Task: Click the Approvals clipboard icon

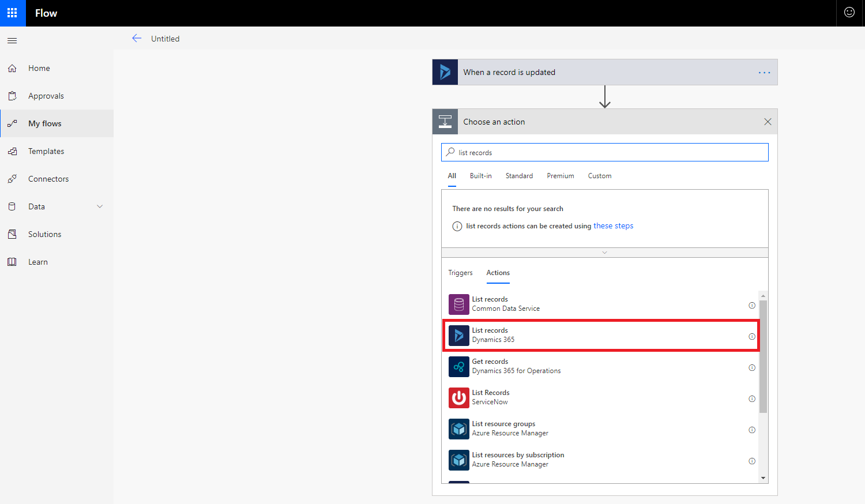Action: [12, 96]
